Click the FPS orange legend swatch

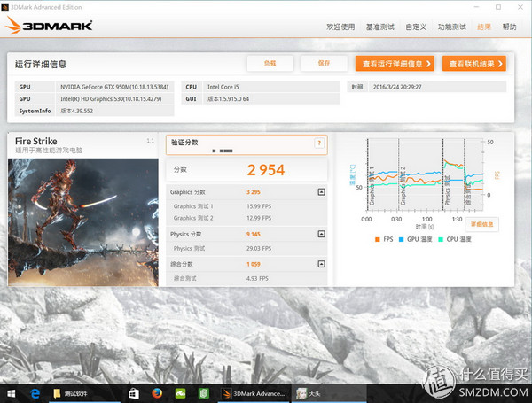pyautogui.click(x=378, y=239)
